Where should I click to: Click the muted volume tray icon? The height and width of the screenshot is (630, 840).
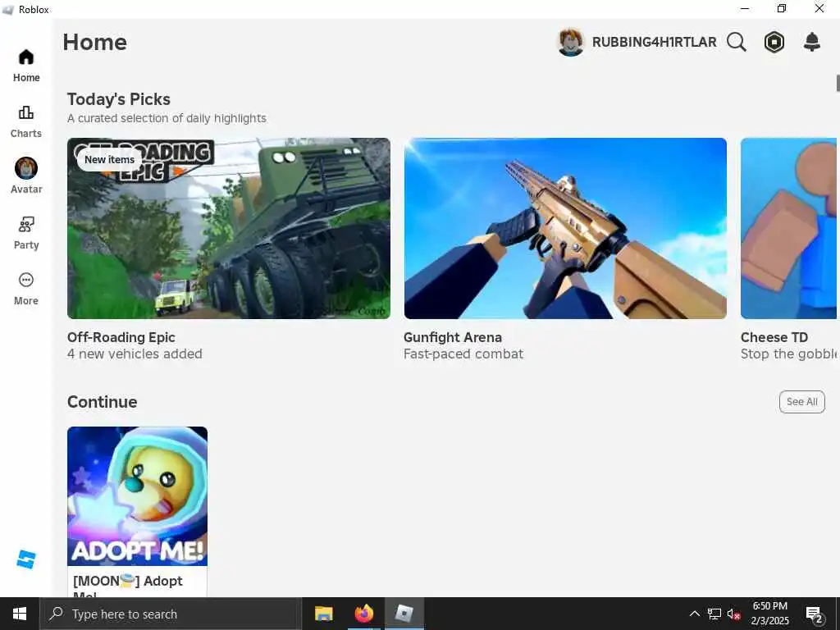tap(733, 614)
